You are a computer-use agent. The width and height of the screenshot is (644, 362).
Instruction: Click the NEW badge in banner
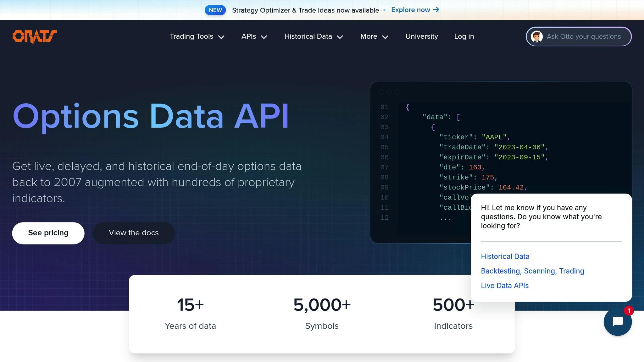215,10
